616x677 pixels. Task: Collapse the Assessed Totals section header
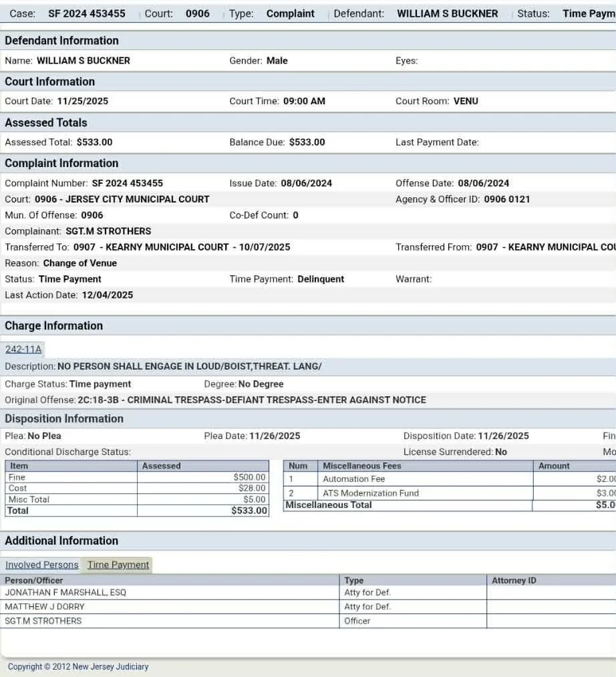click(x=45, y=122)
